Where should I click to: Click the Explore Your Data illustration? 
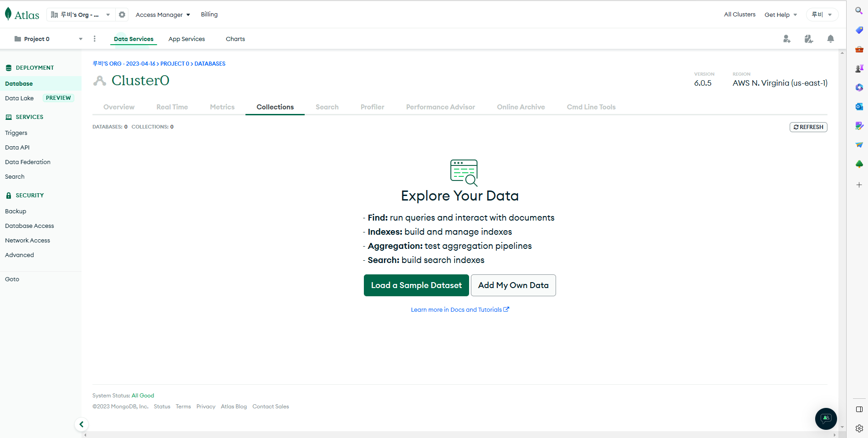tap(464, 173)
